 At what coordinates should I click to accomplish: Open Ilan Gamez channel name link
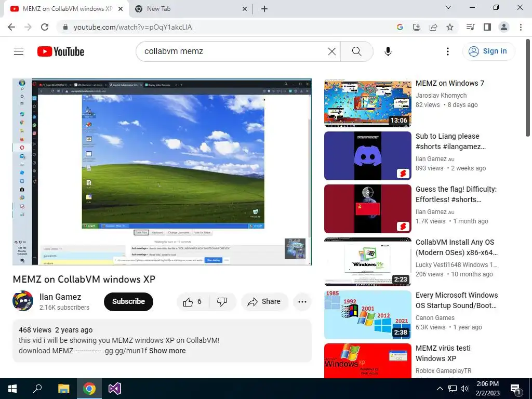(60, 297)
